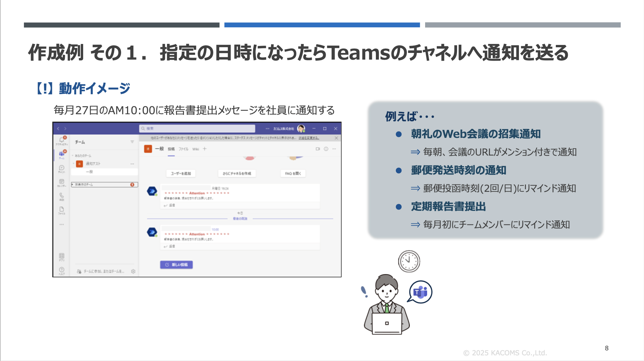Collapse the 通知テスト team tree
This screenshot has width=644, height=361.
click(74, 164)
